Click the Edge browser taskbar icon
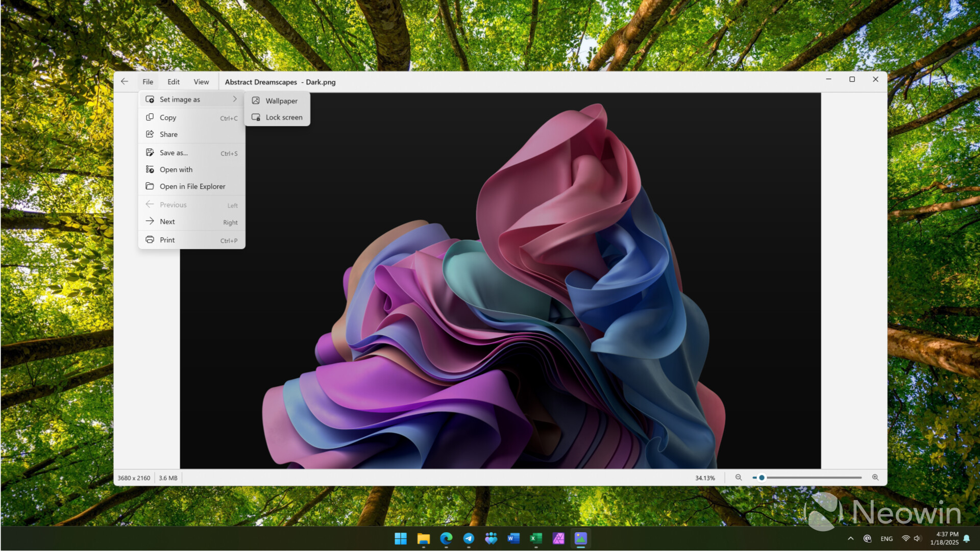980x551 pixels. coord(445,538)
